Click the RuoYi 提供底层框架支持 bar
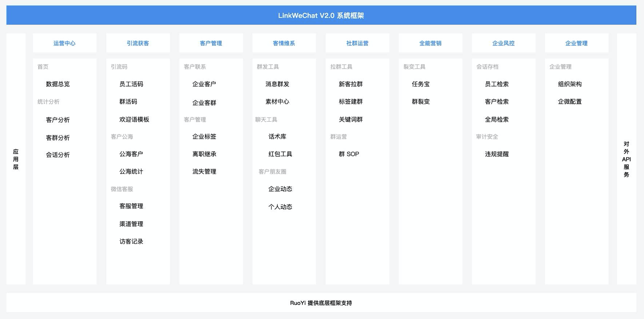This screenshot has width=644, height=319. click(321, 303)
